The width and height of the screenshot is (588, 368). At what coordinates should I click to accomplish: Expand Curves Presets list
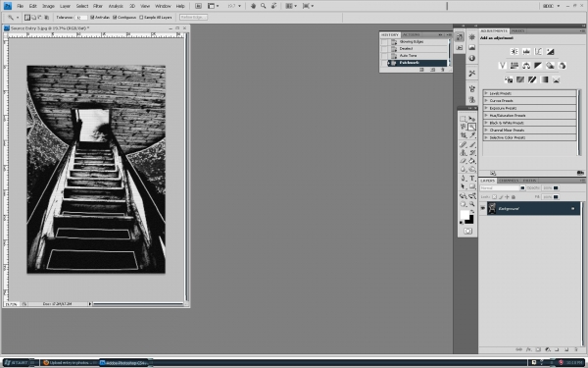tap(486, 101)
